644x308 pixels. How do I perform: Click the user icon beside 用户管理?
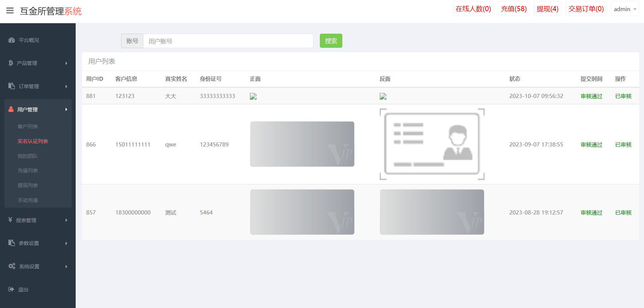click(x=11, y=109)
